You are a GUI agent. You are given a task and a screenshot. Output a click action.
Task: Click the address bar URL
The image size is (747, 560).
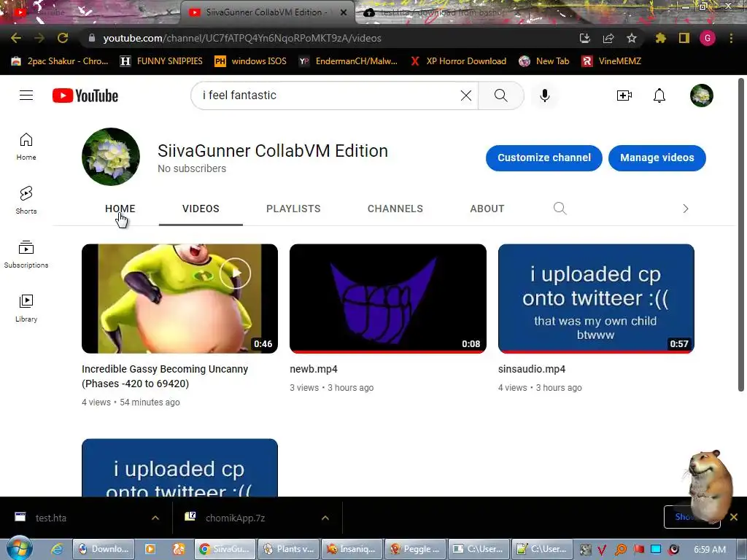[x=242, y=38]
